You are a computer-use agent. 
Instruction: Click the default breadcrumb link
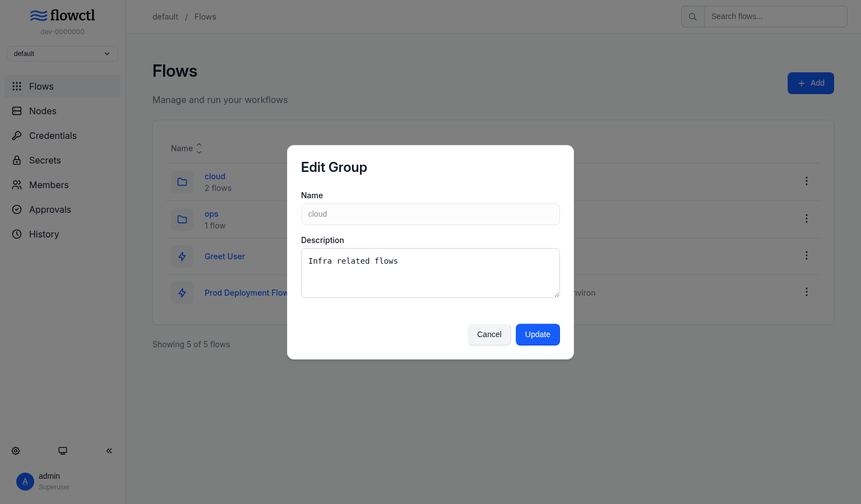click(x=165, y=17)
